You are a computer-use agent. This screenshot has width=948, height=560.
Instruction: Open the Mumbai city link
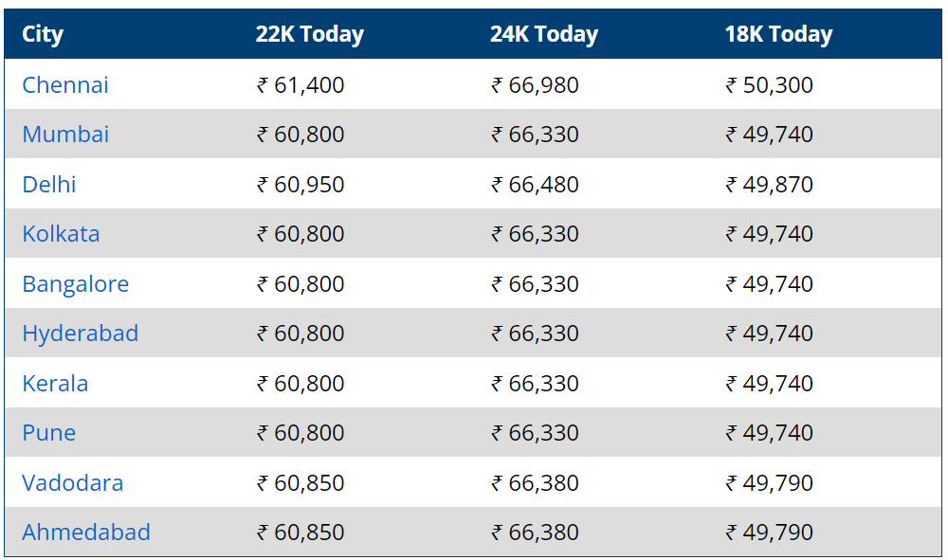coord(65,135)
